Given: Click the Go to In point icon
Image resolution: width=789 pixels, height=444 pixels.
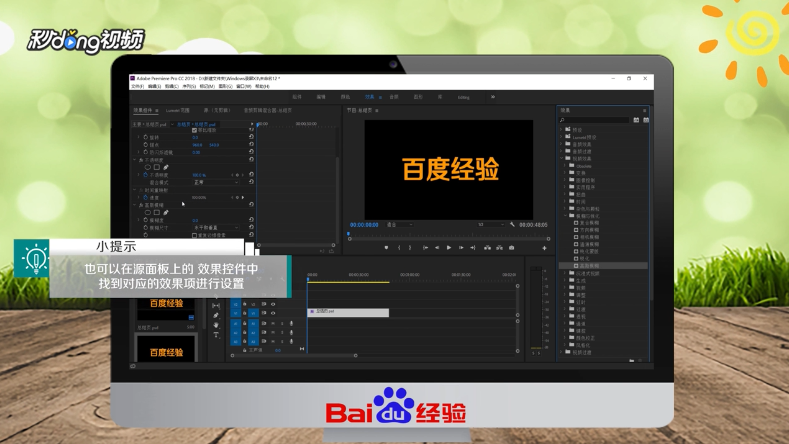Looking at the screenshot, I should point(425,248).
